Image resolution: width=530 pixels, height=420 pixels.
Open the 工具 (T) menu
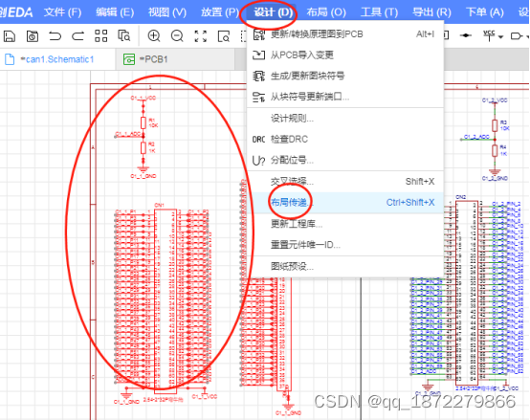379,12
